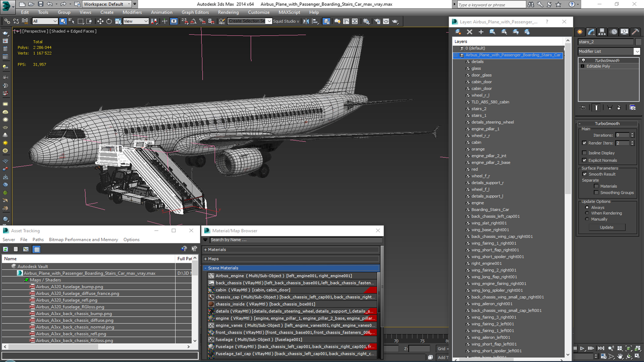
Task: Open the Graph Editors menu
Action: (195, 12)
